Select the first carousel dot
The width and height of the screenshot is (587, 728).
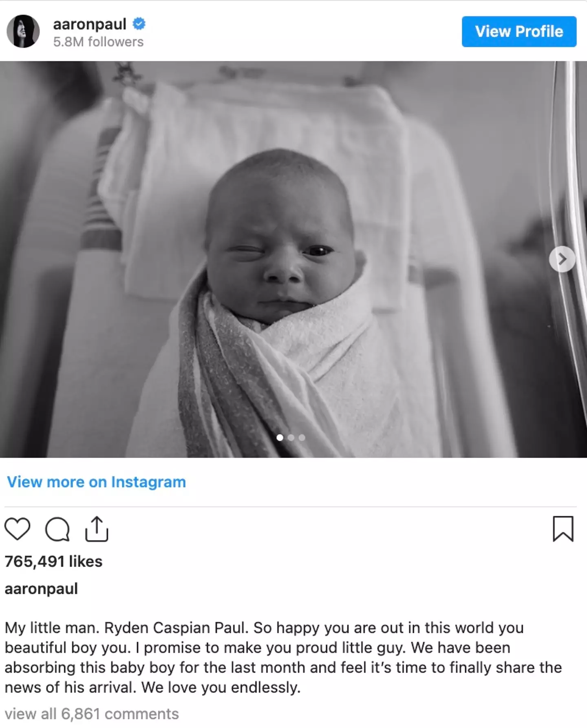[280, 438]
